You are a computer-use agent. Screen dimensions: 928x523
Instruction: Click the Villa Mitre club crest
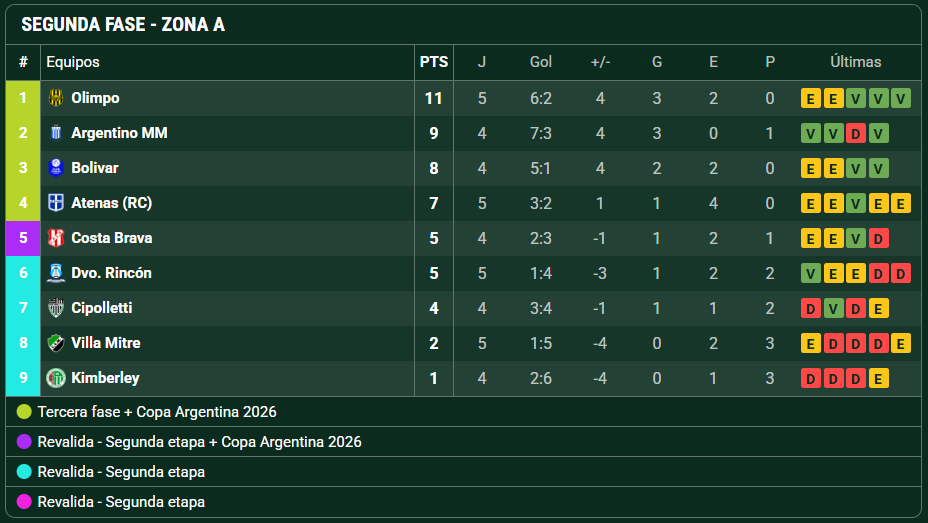tap(56, 343)
